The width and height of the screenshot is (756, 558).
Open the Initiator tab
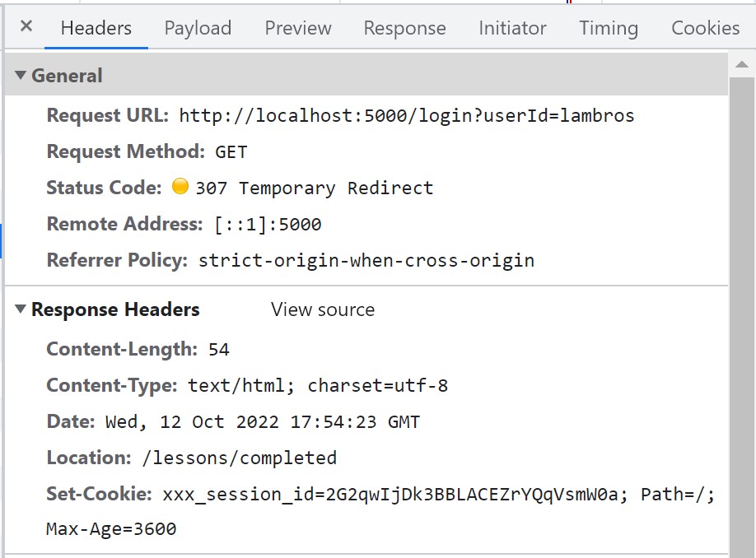[512, 27]
